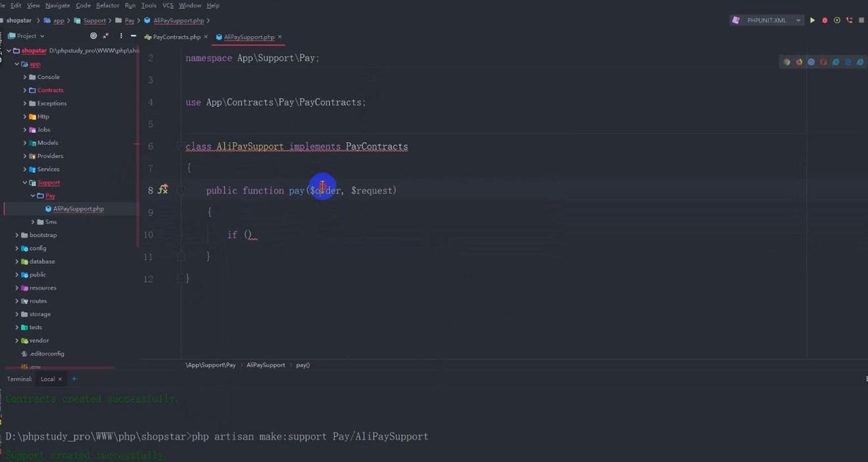
Task: Run the PHPUNIT.XML configuration with the green play icon
Action: [812, 20]
